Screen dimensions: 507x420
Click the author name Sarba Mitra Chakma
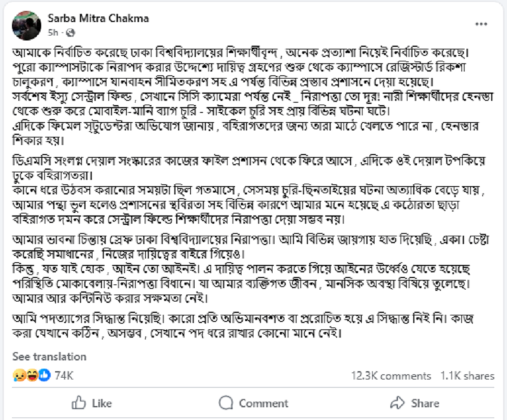coord(98,18)
